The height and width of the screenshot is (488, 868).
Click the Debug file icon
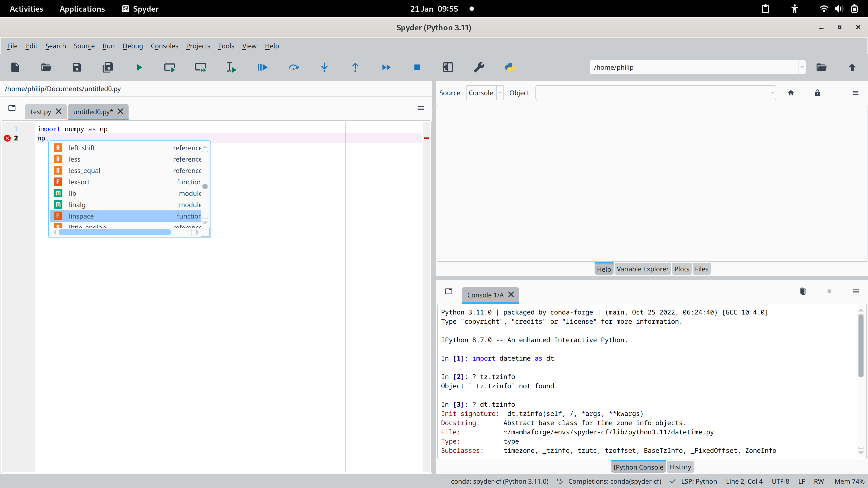click(262, 67)
